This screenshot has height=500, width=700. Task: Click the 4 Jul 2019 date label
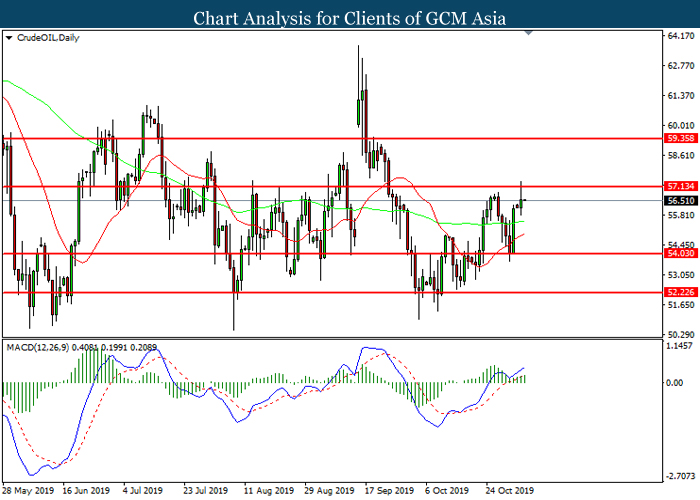pos(143,491)
